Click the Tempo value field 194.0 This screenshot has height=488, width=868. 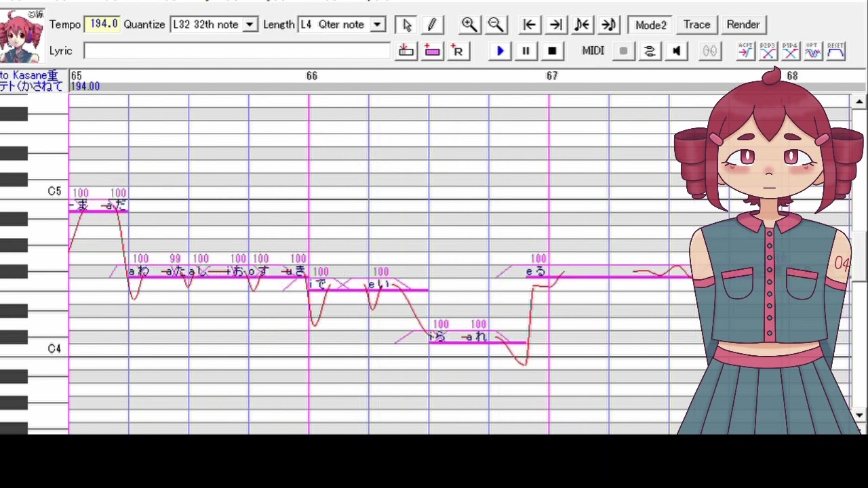tap(102, 24)
